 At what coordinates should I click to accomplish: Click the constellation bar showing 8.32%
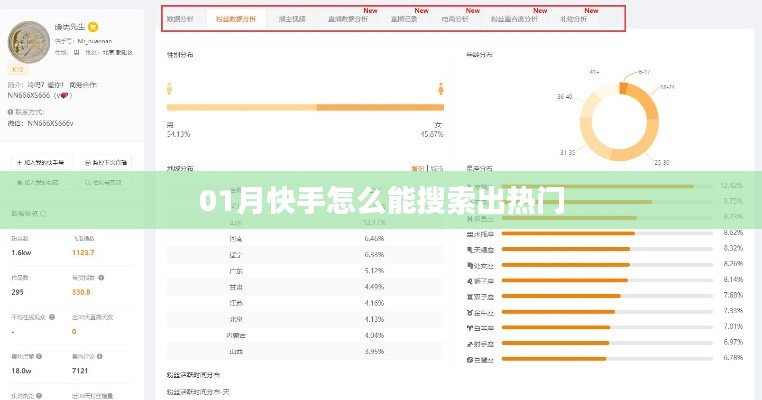(x=607, y=249)
